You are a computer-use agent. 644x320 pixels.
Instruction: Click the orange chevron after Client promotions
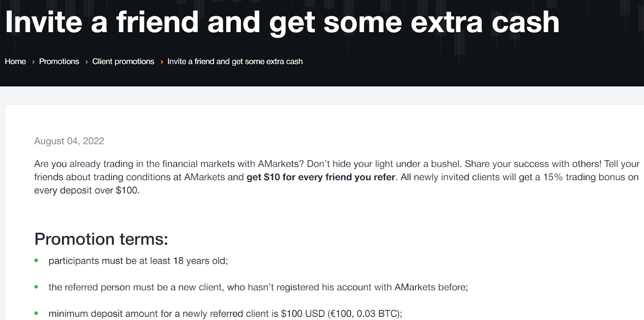[x=162, y=62]
